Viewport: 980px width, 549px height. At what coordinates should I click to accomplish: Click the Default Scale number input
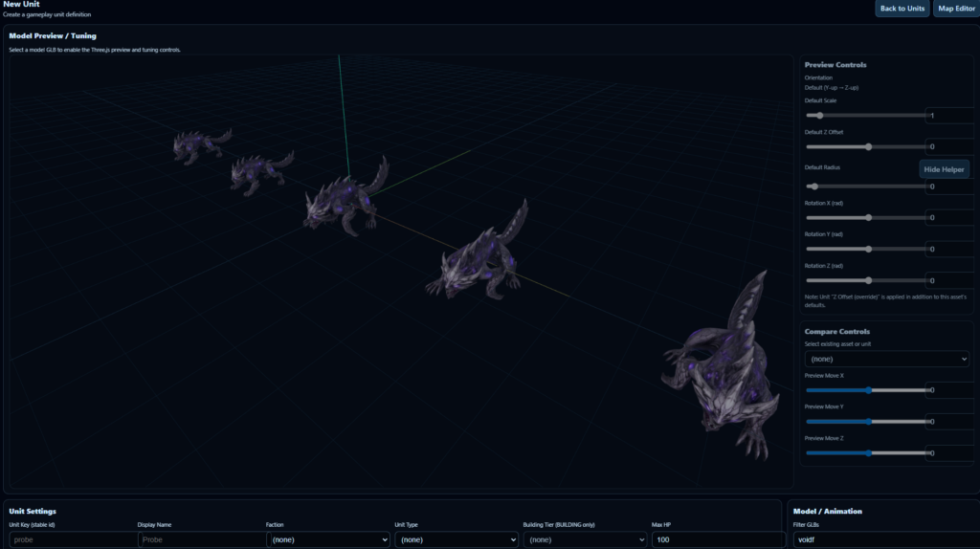(x=949, y=116)
